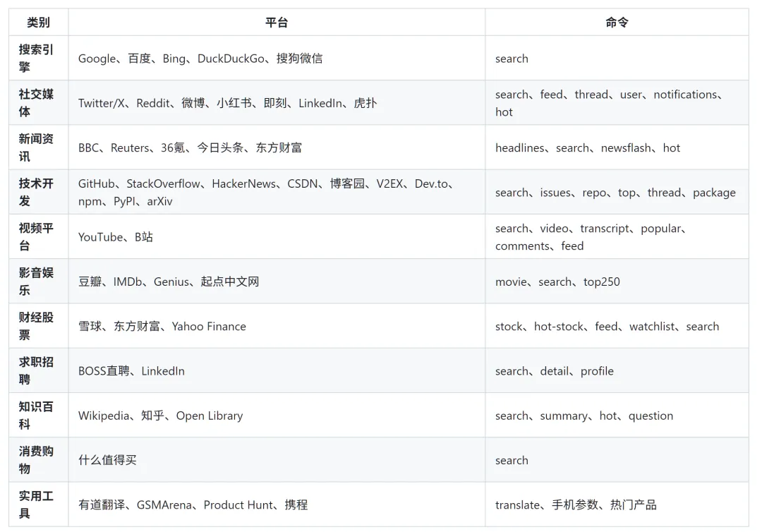Select the 视频平台 category cell
The height and width of the screenshot is (532, 762).
click(x=38, y=237)
